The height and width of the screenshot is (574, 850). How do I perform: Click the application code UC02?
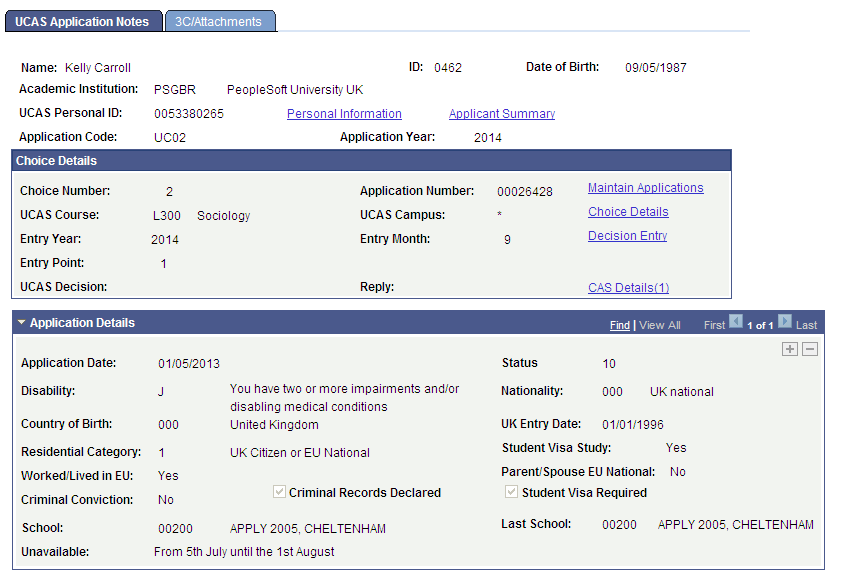coord(170,138)
